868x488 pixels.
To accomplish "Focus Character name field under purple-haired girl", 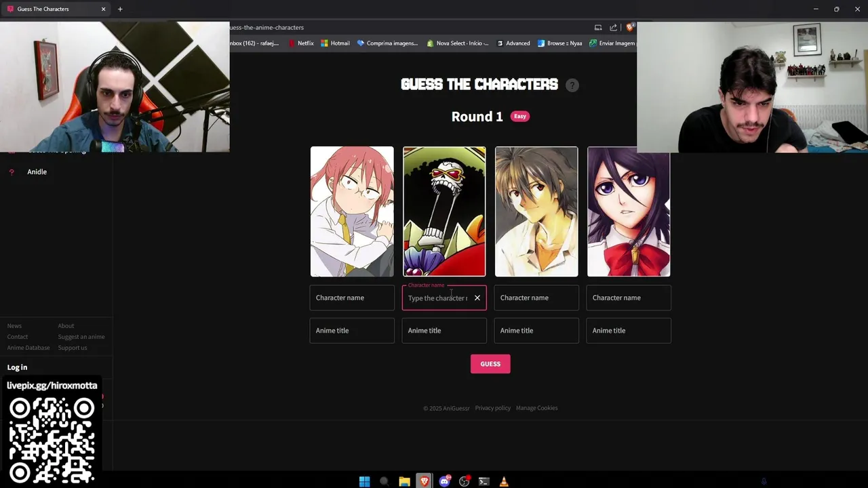I will coord(629,298).
